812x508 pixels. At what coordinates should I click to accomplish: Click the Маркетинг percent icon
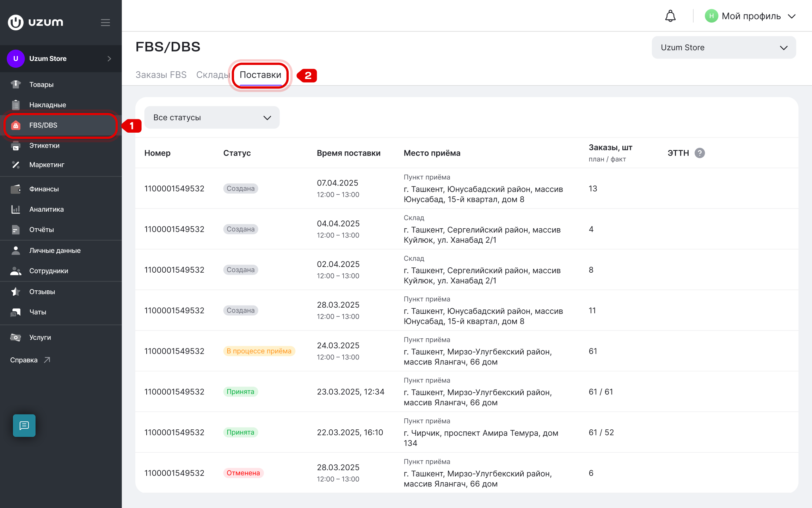16,165
